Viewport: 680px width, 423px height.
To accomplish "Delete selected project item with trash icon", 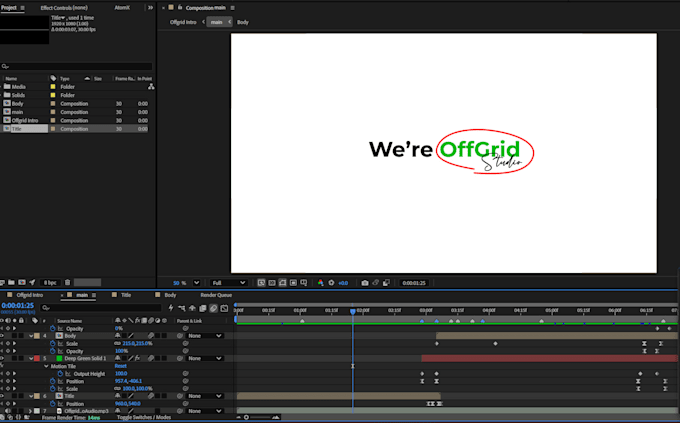I will pyautogui.click(x=67, y=282).
